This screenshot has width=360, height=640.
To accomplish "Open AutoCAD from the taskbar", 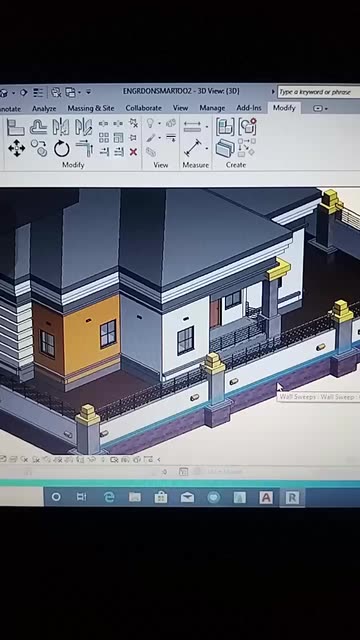I will 266,498.
